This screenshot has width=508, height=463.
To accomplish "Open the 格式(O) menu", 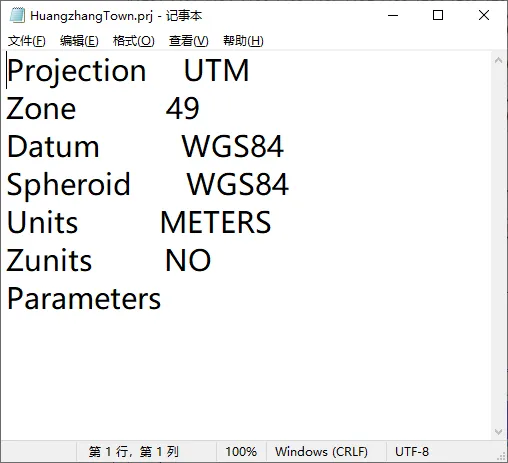I will pyautogui.click(x=133, y=41).
